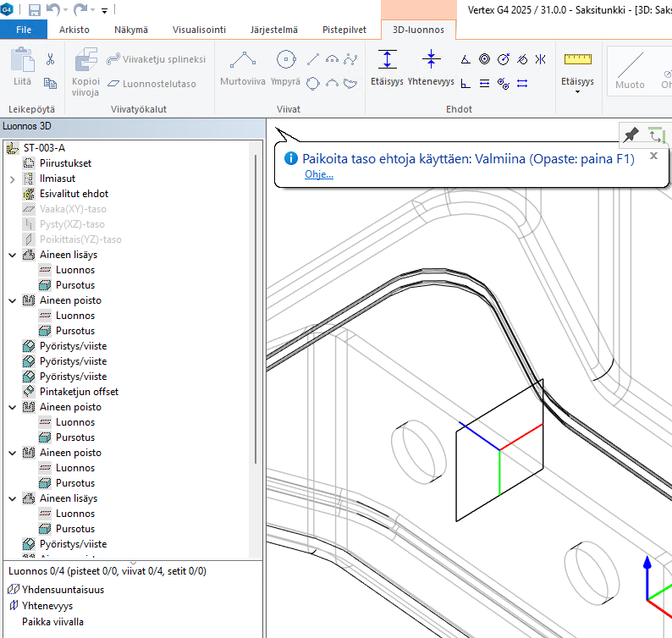Select Pintaketjun offset in the feature tree
672x638 pixels.
click(79, 392)
